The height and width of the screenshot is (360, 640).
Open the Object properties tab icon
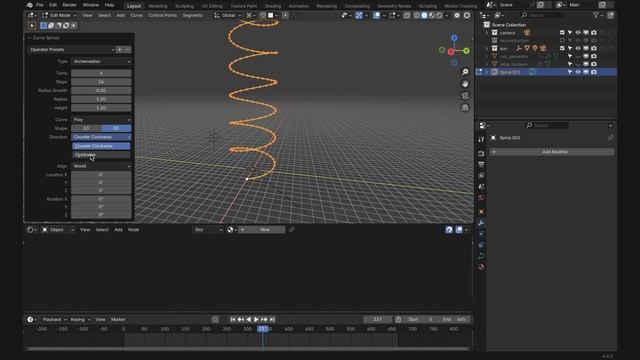coord(481,212)
